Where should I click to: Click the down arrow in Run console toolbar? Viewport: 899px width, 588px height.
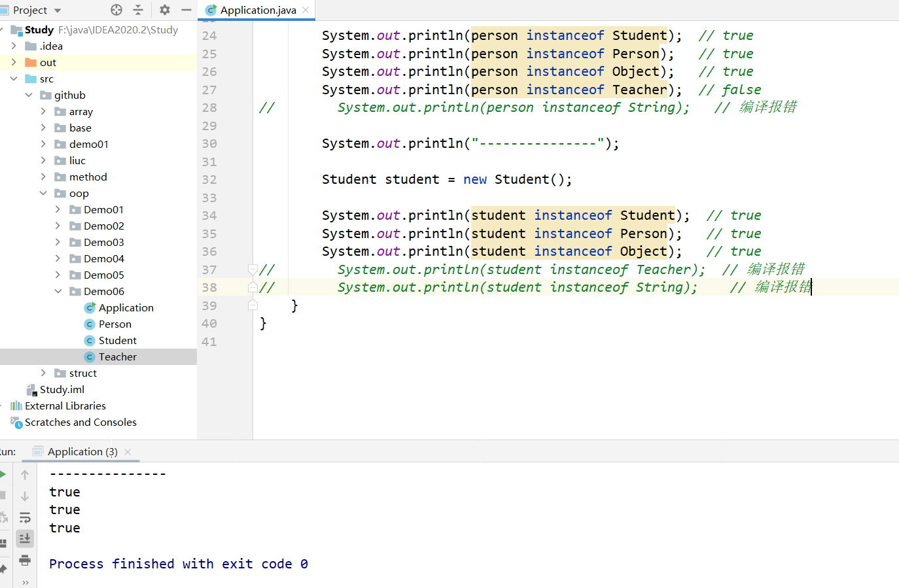point(25,496)
